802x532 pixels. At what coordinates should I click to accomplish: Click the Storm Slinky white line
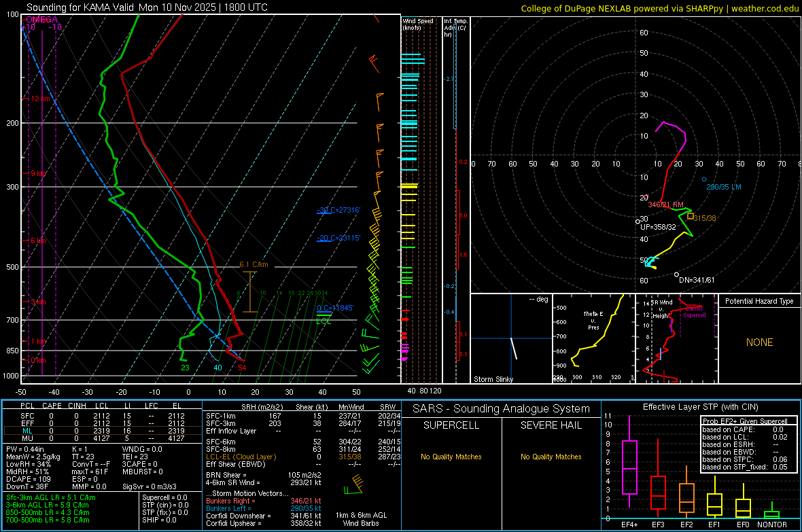coord(514,348)
